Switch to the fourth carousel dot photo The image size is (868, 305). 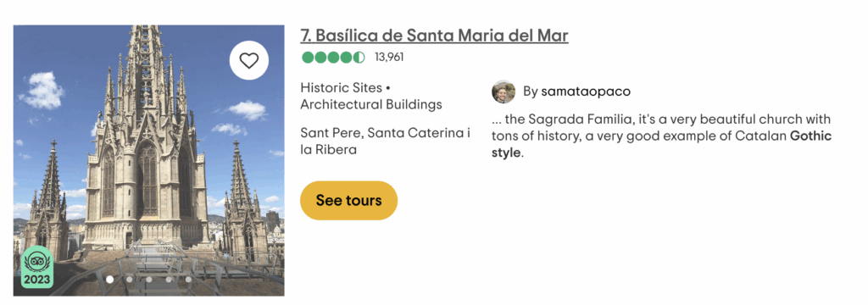[x=169, y=280]
